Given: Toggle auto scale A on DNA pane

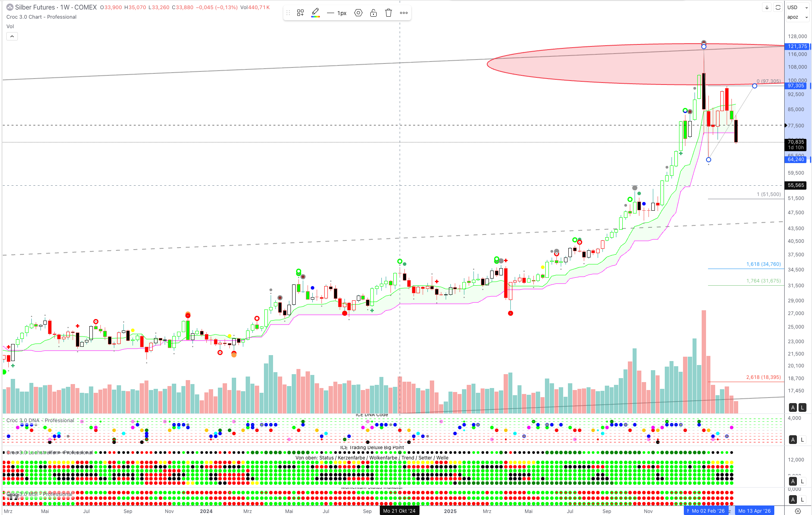Looking at the screenshot, I should 793,440.
